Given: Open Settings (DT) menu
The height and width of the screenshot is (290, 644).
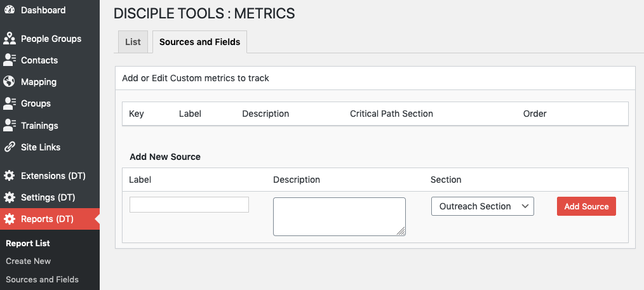Looking at the screenshot, I should (x=50, y=197).
